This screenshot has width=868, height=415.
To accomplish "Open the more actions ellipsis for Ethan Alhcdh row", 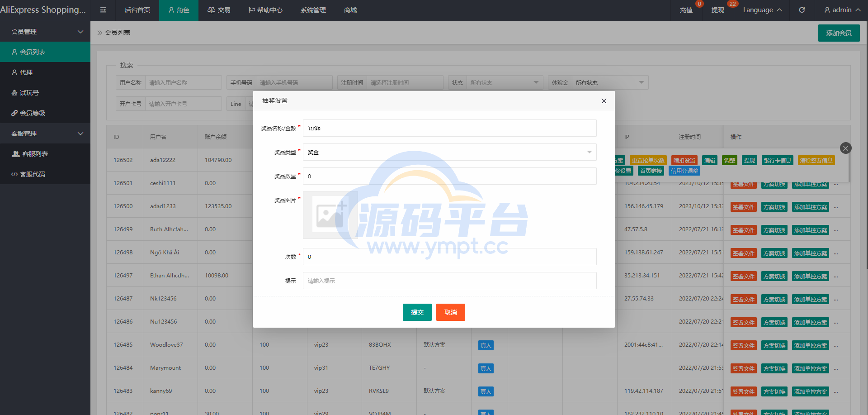I will (836, 277).
